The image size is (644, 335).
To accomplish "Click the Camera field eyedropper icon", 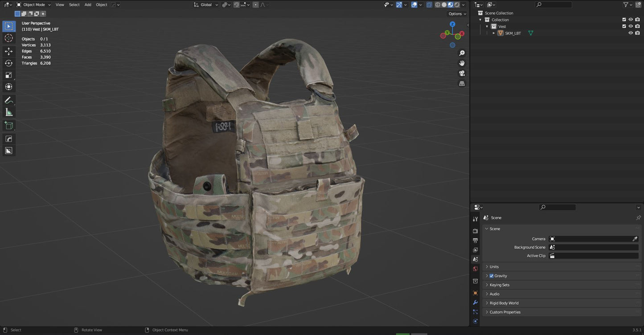I will [635, 239].
